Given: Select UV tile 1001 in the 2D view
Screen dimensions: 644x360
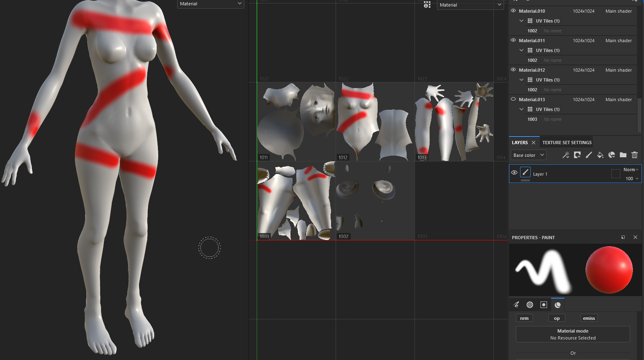Looking at the screenshot, I should click(x=296, y=201).
